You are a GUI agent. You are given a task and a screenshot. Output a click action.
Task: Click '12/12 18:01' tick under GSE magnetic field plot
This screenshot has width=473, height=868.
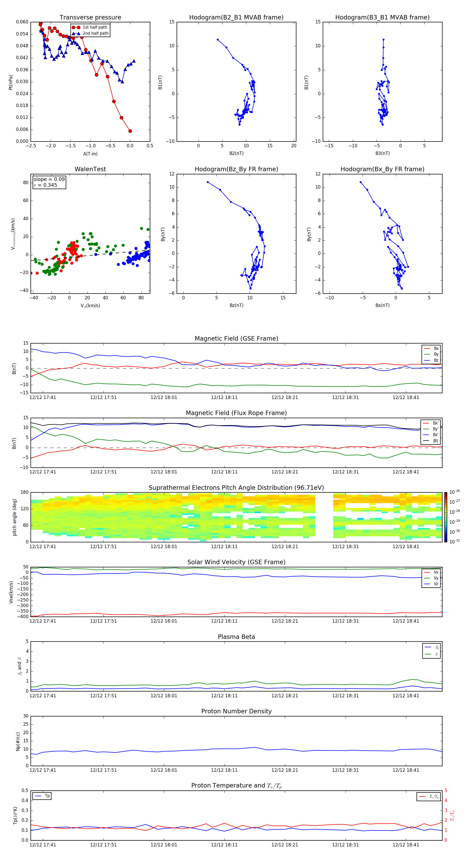[164, 397]
